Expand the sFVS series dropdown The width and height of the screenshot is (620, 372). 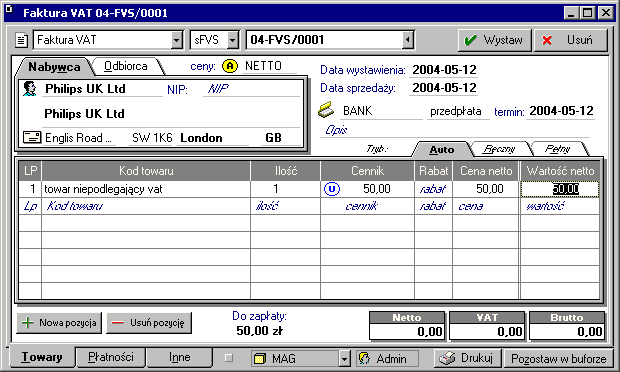pyautogui.click(x=232, y=40)
